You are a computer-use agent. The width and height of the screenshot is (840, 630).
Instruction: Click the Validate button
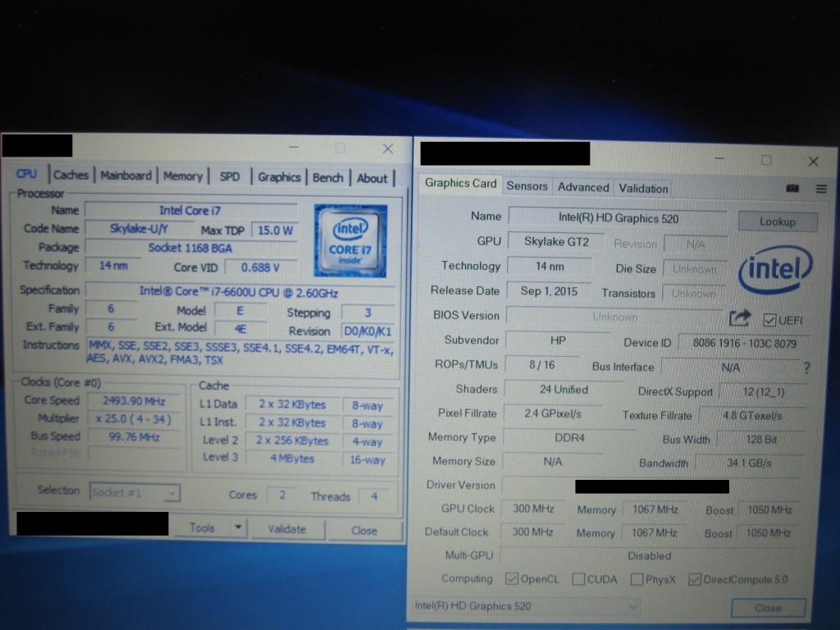[x=286, y=529]
